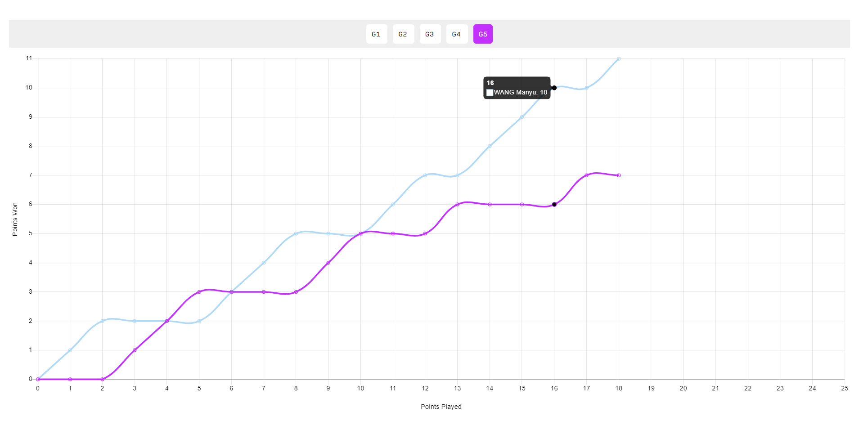Click the highlighted black point on the blue line
The width and height of the screenshot is (868, 421).
(x=554, y=88)
